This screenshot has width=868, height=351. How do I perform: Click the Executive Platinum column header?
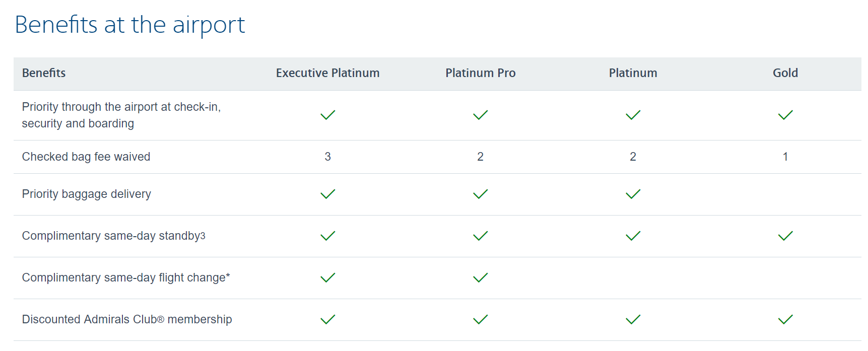[327, 73]
